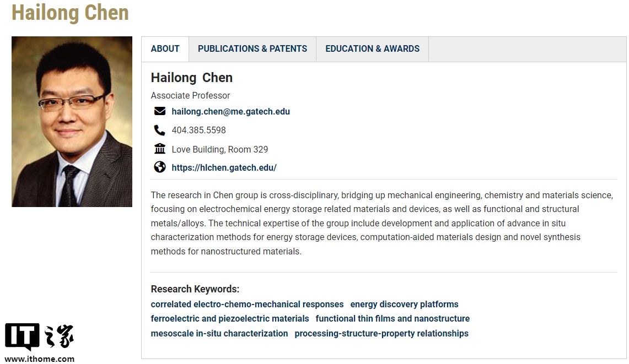Click the phone handset icon

160,131
